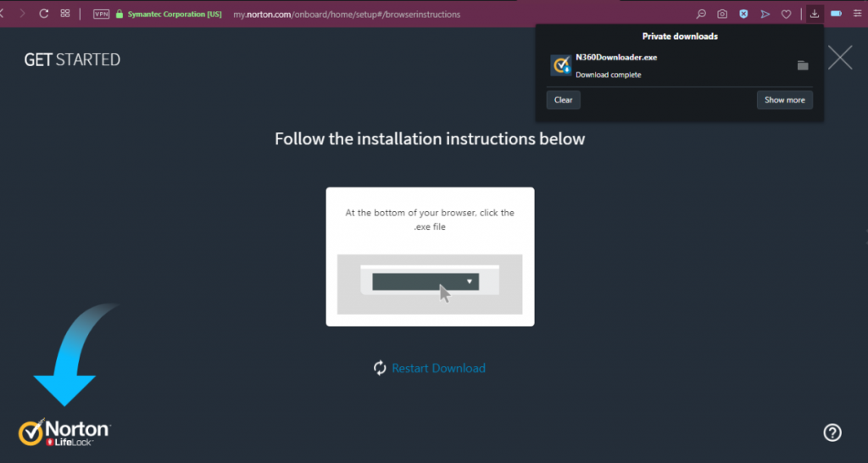Viewport: 868px width, 463px height.
Task: Click Show more in downloads popup
Action: tap(784, 100)
